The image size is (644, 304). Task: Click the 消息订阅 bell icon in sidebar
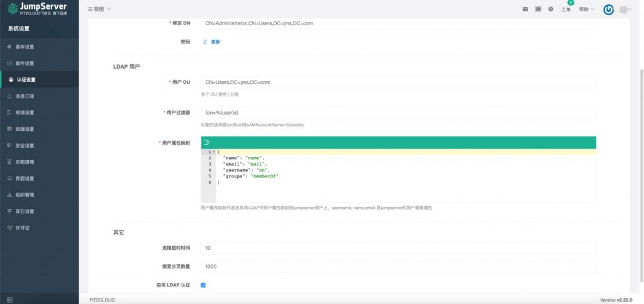tap(9, 96)
